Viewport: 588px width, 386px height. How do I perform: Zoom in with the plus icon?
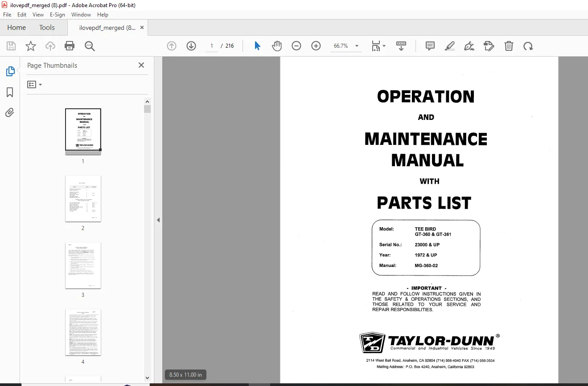click(316, 46)
